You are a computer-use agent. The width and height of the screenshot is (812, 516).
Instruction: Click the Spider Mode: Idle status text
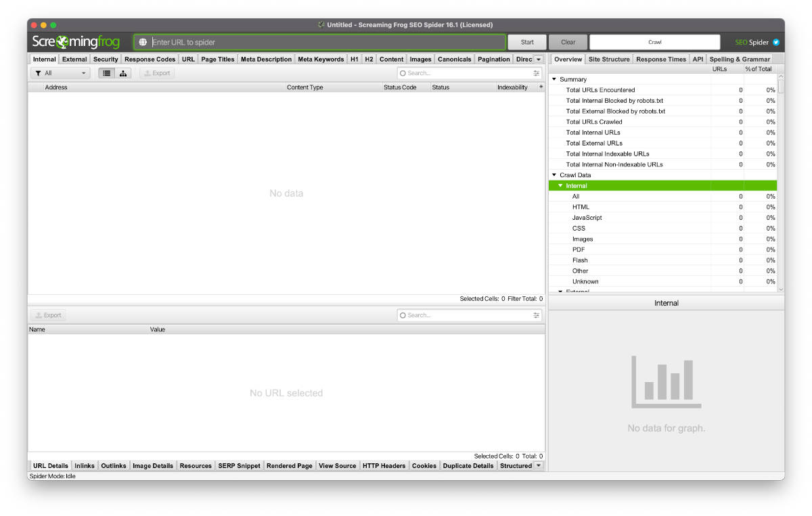click(x=52, y=476)
